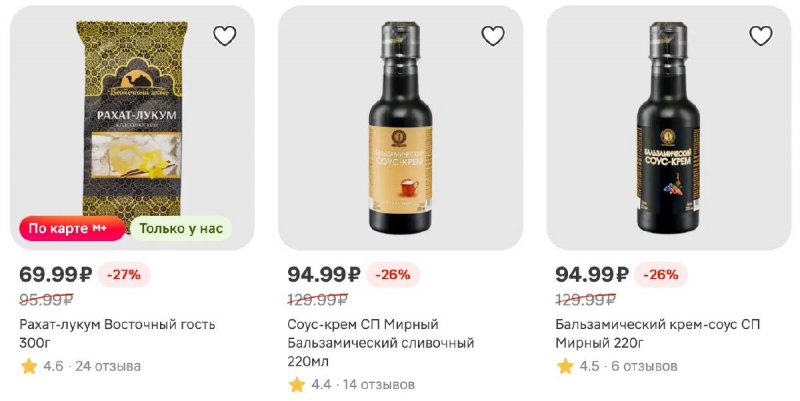
Task: Toggle heart on creamy balsamic sauce card
Action: click(493, 36)
